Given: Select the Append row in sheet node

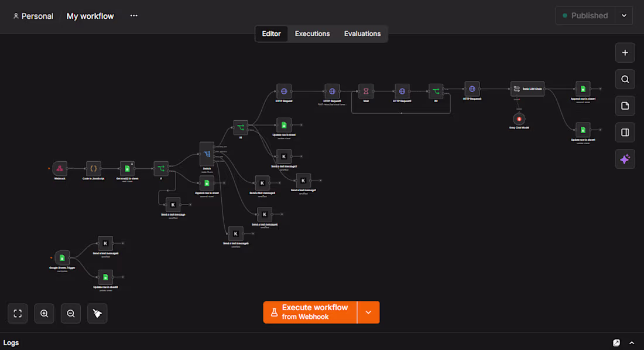Looking at the screenshot, I should pyautogui.click(x=207, y=183).
